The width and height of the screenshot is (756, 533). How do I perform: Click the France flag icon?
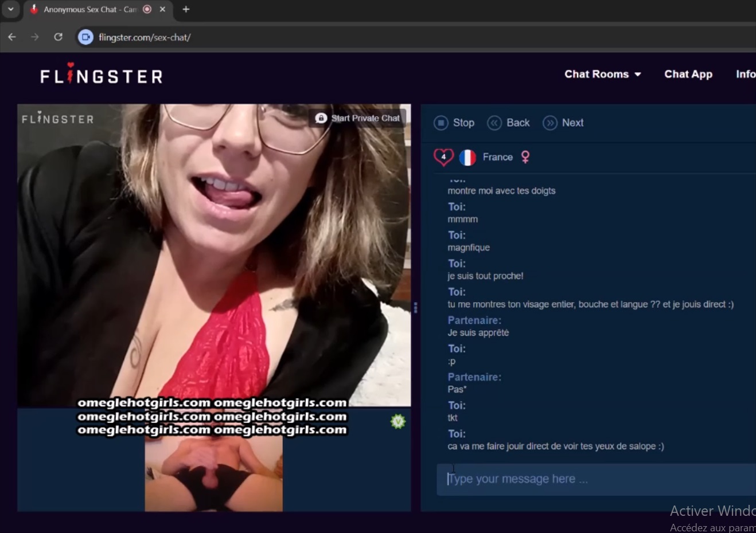click(x=467, y=157)
